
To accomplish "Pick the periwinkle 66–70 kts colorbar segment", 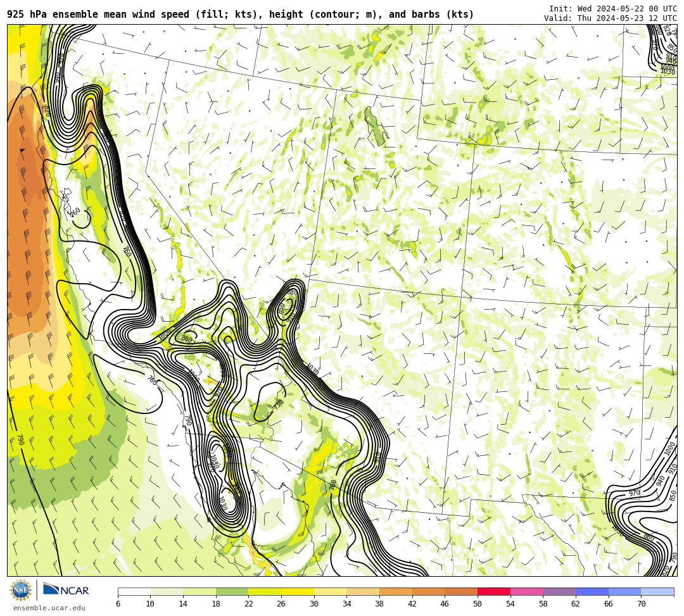I will [x=624, y=591].
